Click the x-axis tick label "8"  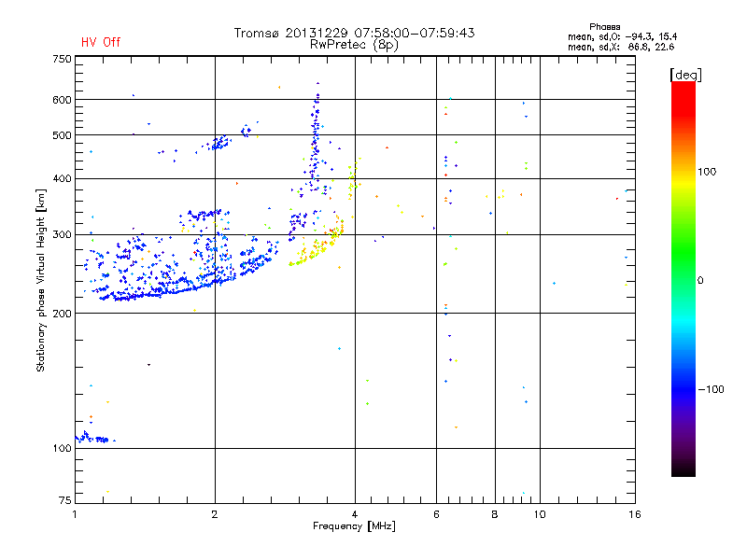tap(495, 514)
